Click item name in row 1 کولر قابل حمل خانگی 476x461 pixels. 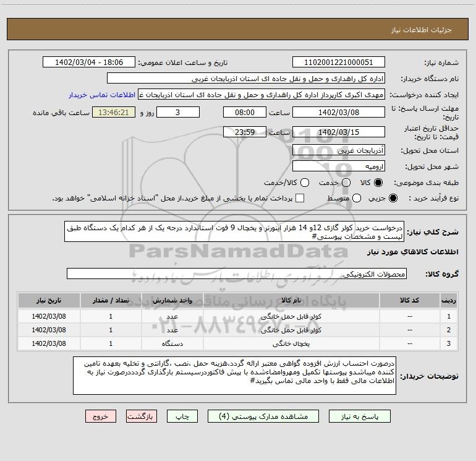[x=291, y=316]
